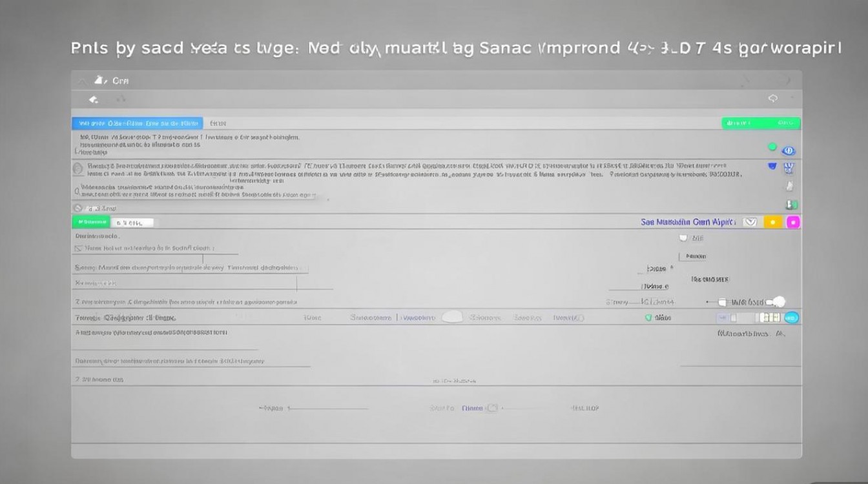Viewport: 868px width, 484px height.
Task: Tick the checkbox on left below green button
Action: [79, 248]
